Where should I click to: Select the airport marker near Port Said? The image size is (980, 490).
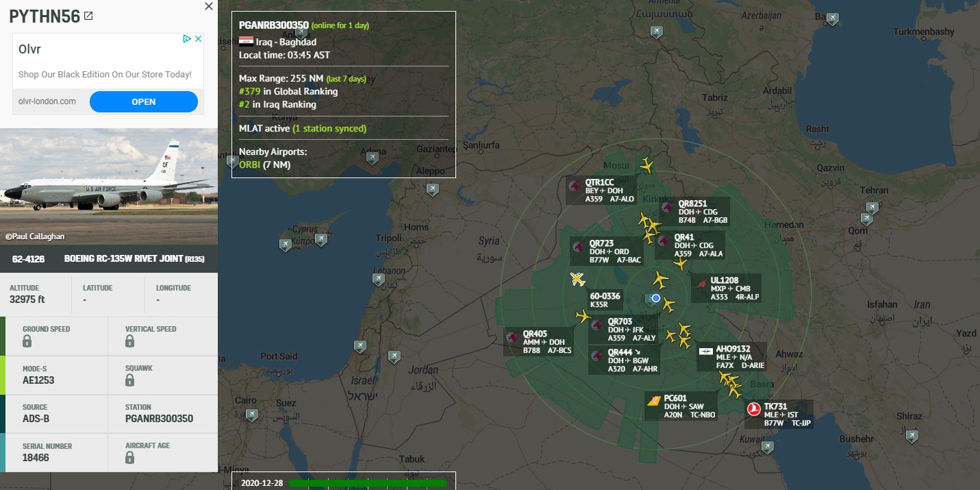360,347
